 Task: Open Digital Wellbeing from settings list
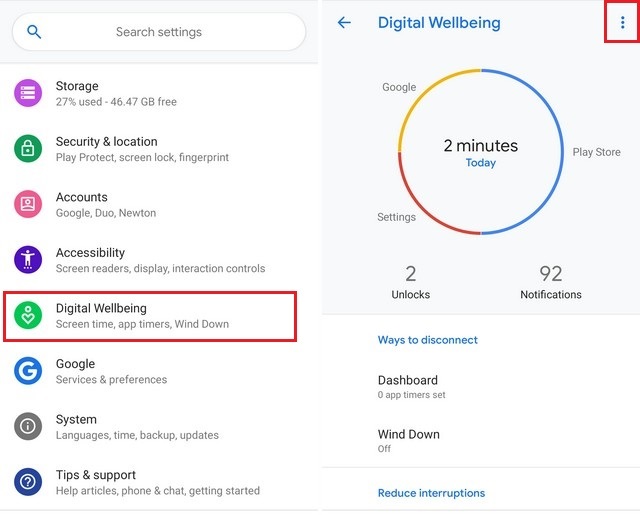150,316
